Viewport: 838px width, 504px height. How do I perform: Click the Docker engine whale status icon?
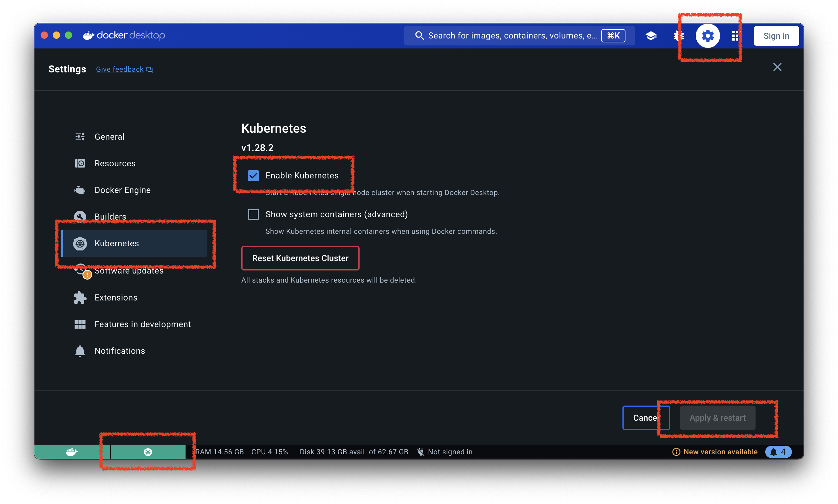click(72, 452)
